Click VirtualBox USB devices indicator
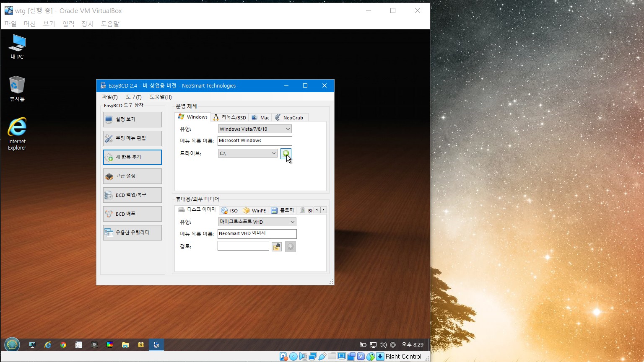 point(322,357)
